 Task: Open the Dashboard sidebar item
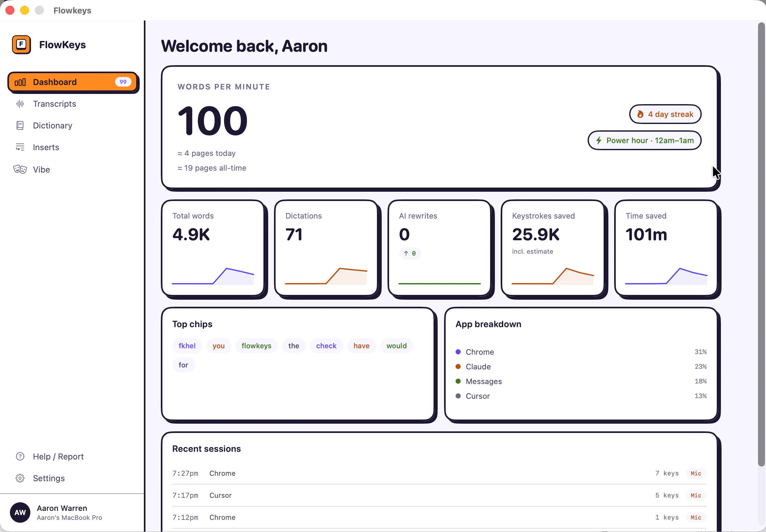tap(72, 82)
